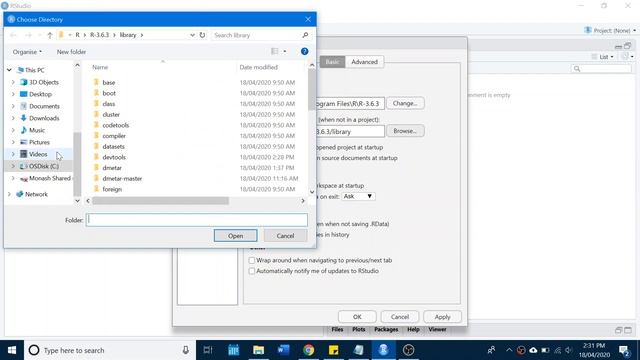The height and width of the screenshot is (360, 640).
Task: Select Documents in navigation pane
Action: pos(44,106)
